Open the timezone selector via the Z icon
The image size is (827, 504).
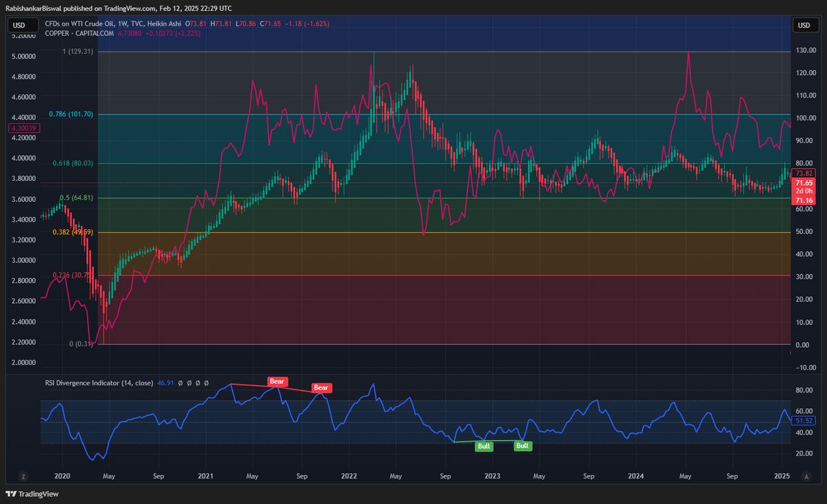[x=23, y=476]
